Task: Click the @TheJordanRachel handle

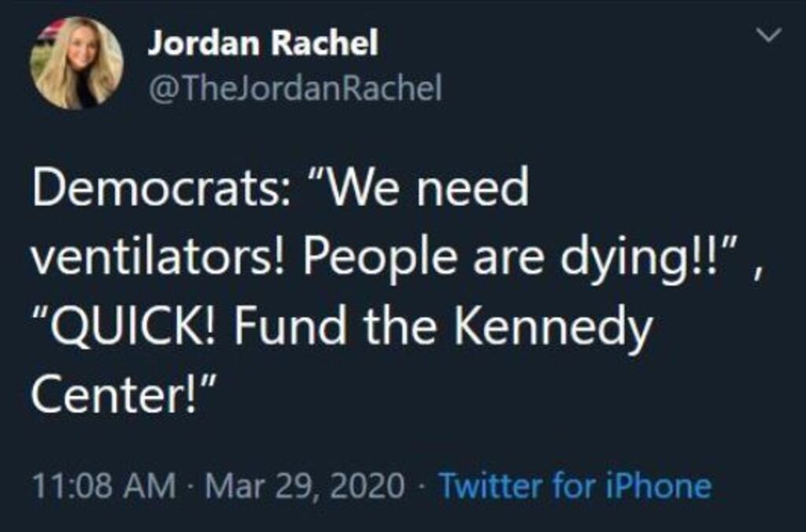Action: (x=295, y=90)
